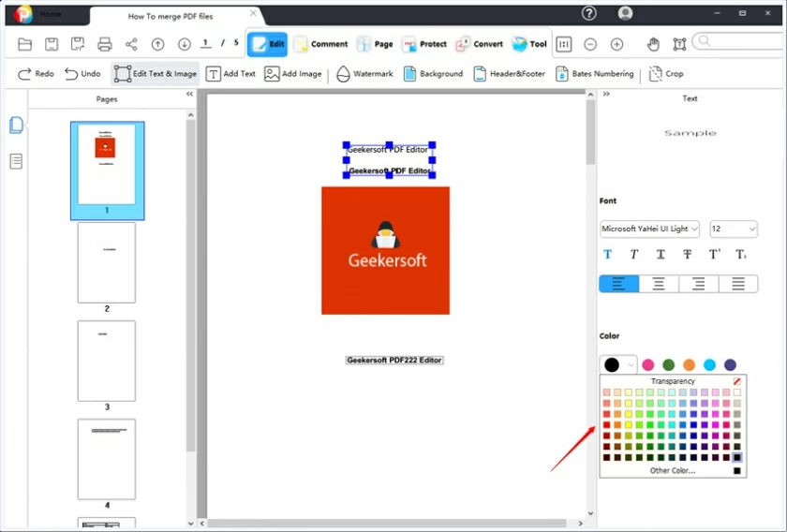Choose the light blue preset color circle
The width and height of the screenshot is (787, 532).
(710, 365)
